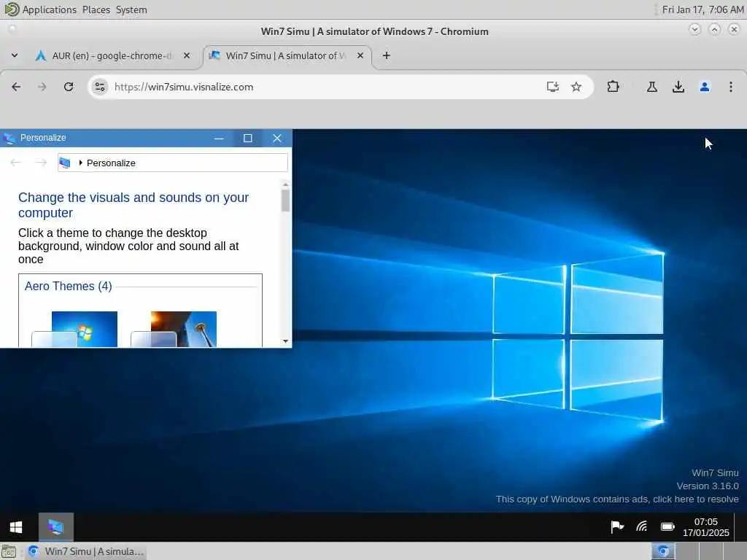Open the Chromium profile avatar icon
The image size is (747, 560).
[705, 87]
